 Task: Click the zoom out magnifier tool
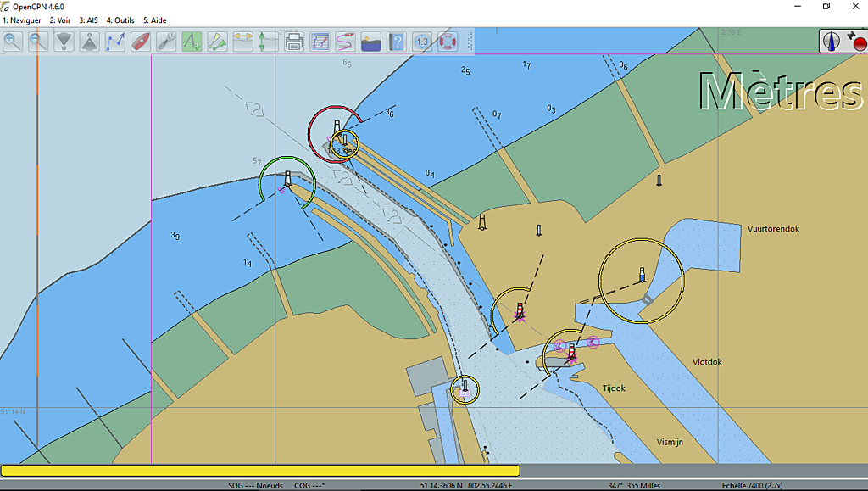[38, 42]
